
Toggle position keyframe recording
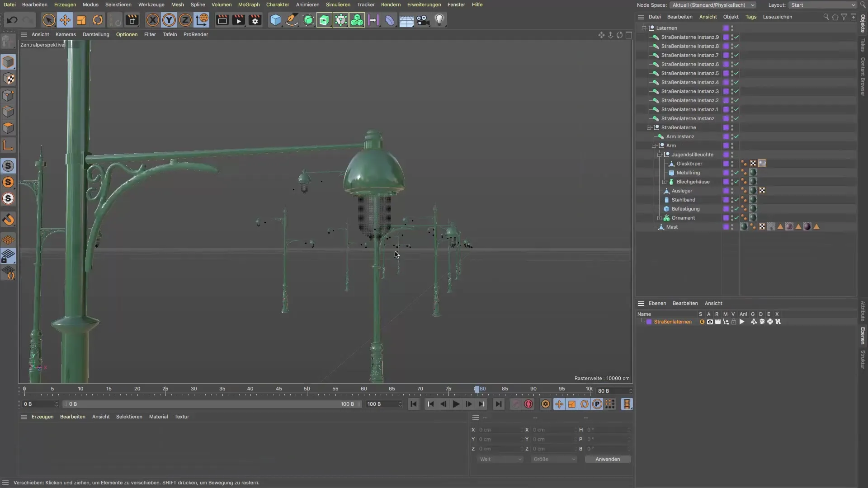point(559,404)
